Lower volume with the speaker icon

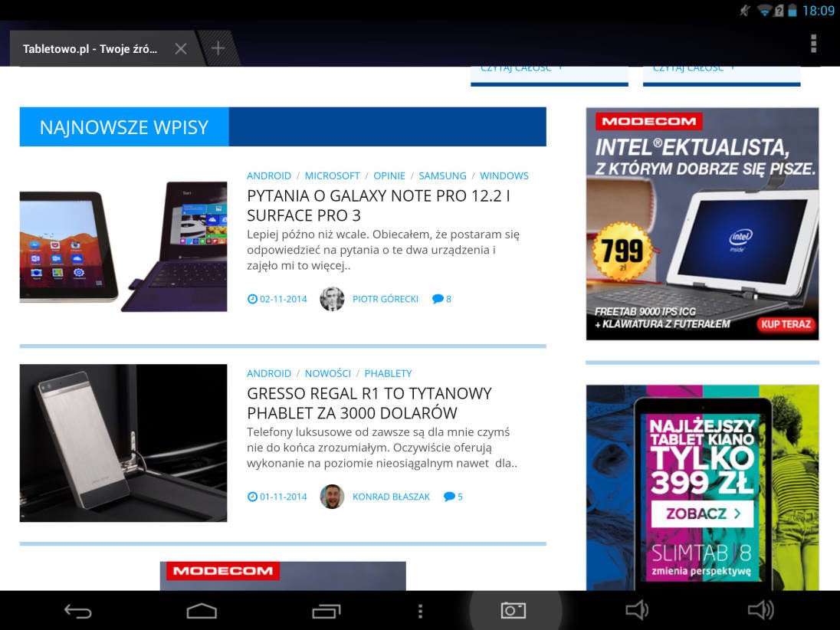pyautogui.click(x=637, y=609)
